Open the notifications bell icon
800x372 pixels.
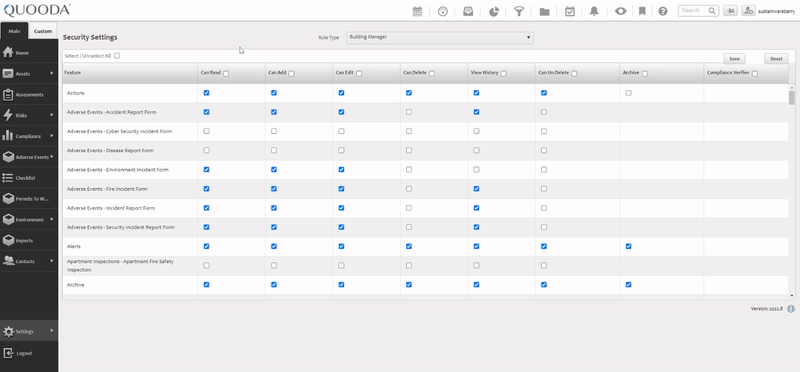pos(594,11)
